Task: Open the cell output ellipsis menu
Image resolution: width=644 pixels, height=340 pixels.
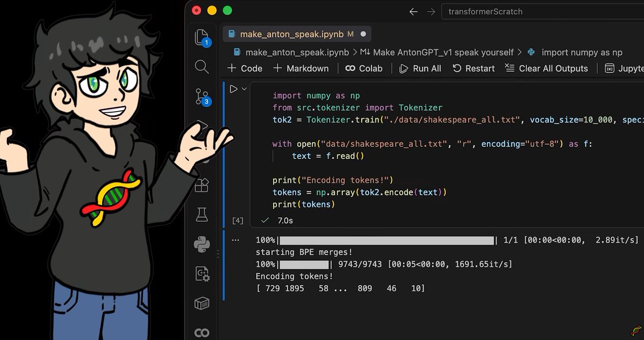Action: pos(235,240)
